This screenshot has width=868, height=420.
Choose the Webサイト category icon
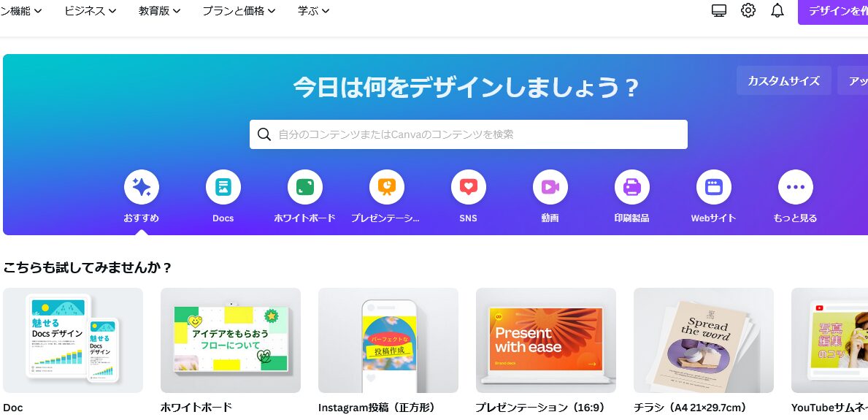pyautogui.click(x=713, y=187)
